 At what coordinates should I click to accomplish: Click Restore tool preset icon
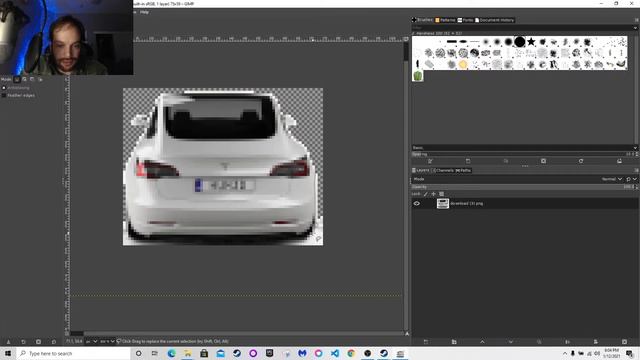click(23, 342)
